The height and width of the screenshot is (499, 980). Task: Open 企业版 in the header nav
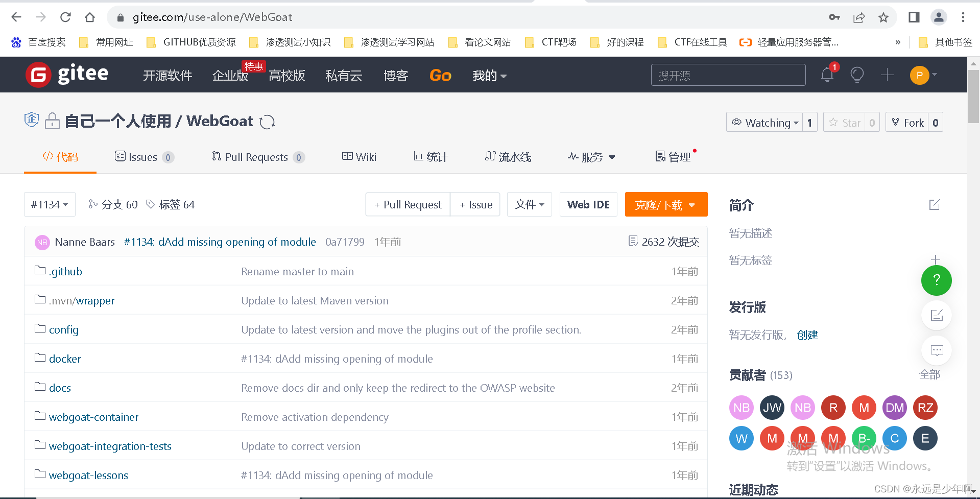230,76
